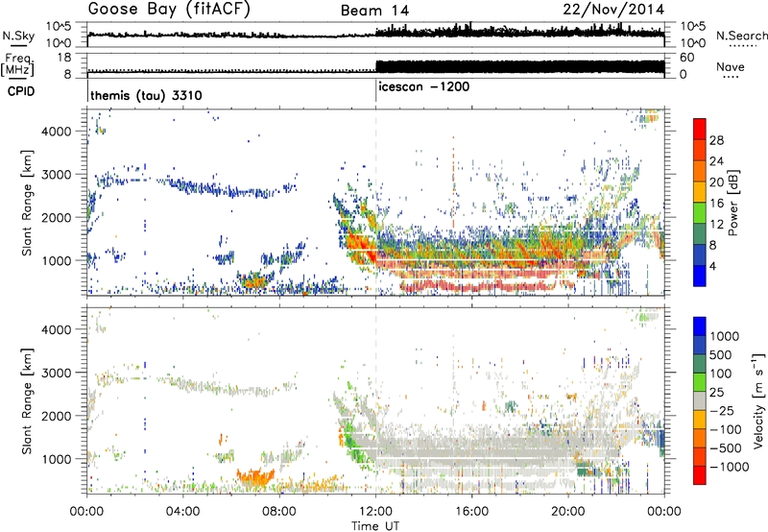Click the '20' Power colorbar label
The width and height of the screenshot is (768, 532).
(716, 182)
